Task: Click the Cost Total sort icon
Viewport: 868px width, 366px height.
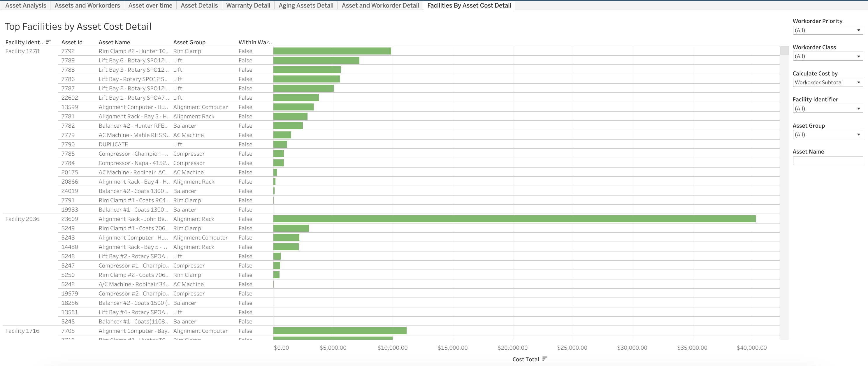Action: [544, 359]
